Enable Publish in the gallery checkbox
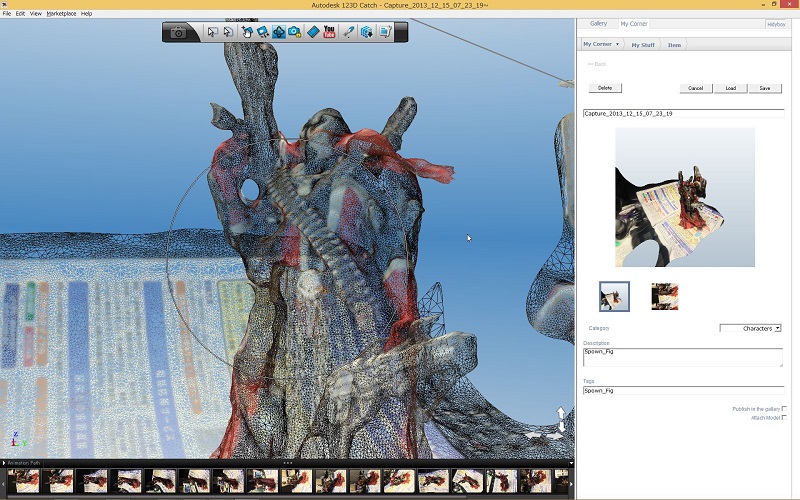The image size is (800, 500). (x=784, y=409)
